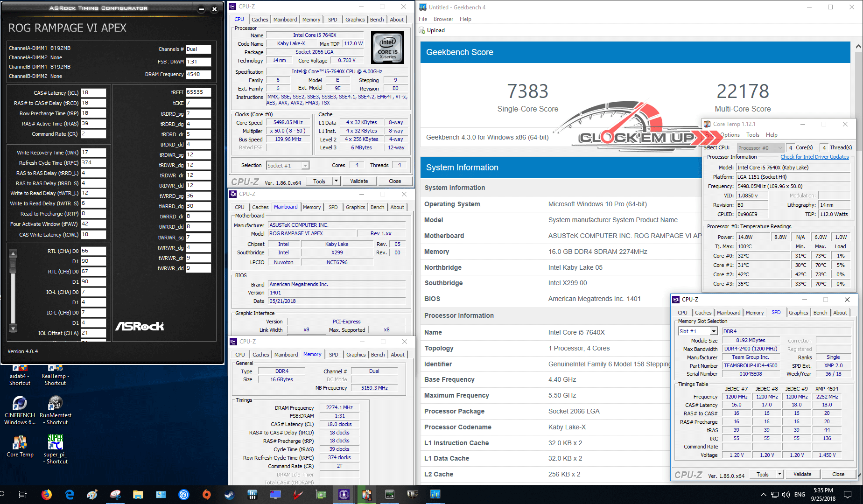
Task: Open Origin from the taskbar
Action: (206, 494)
